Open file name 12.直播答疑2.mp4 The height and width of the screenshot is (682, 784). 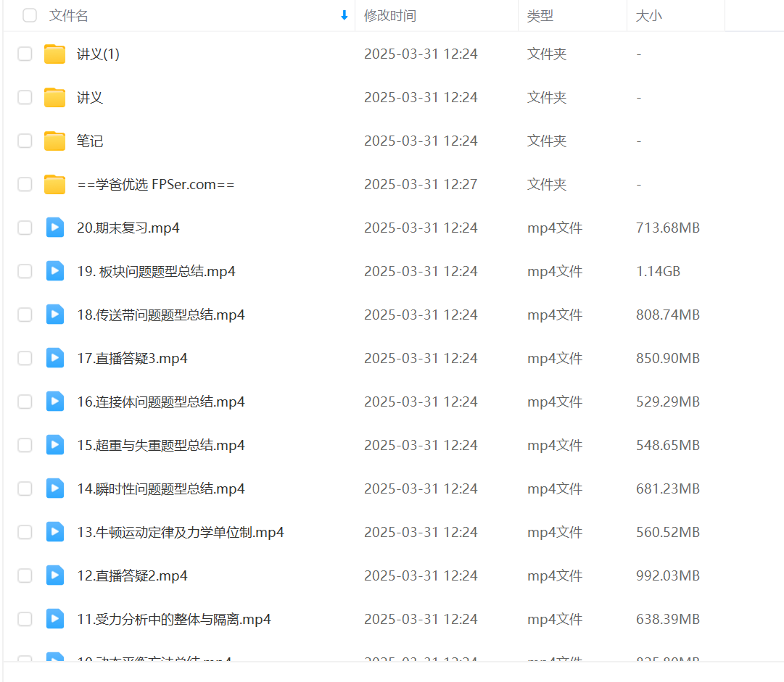click(x=132, y=575)
